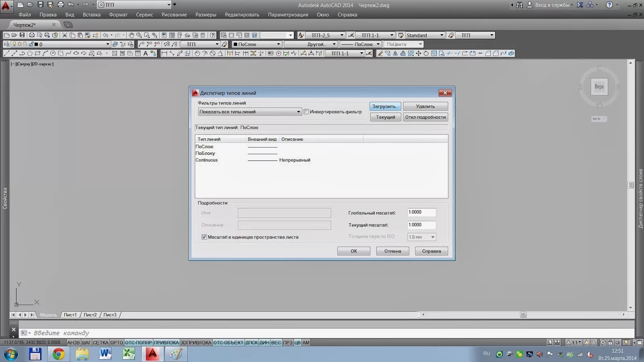The width and height of the screenshot is (644, 362).
Task: Select the Move tool
Action: (x=419, y=53)
